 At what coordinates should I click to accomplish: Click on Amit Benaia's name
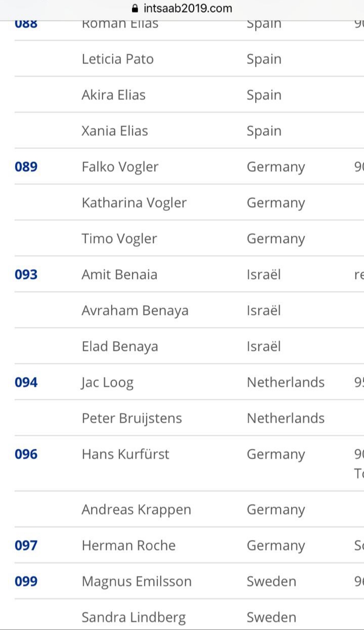tap(119, 274)
